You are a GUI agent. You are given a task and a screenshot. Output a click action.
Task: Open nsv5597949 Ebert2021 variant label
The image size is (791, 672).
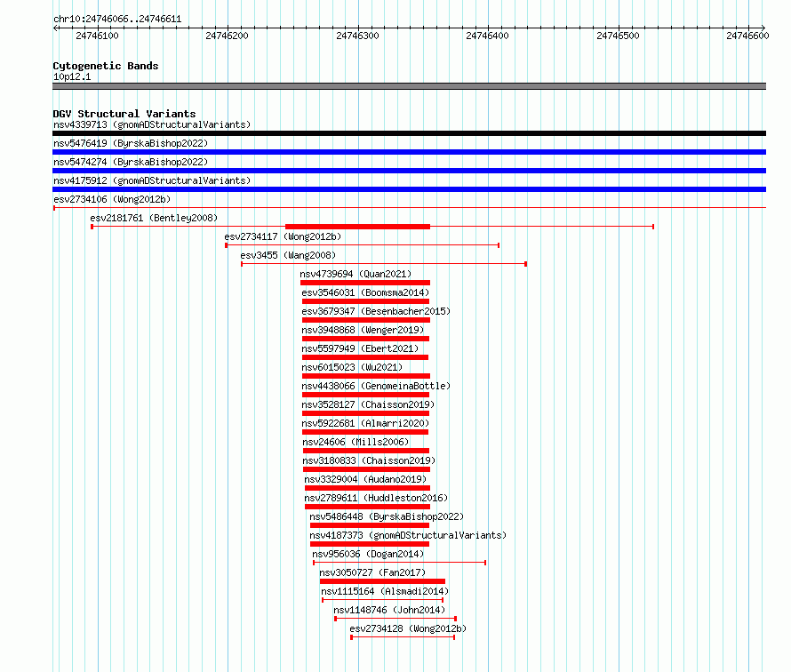(x=360, y=348)
